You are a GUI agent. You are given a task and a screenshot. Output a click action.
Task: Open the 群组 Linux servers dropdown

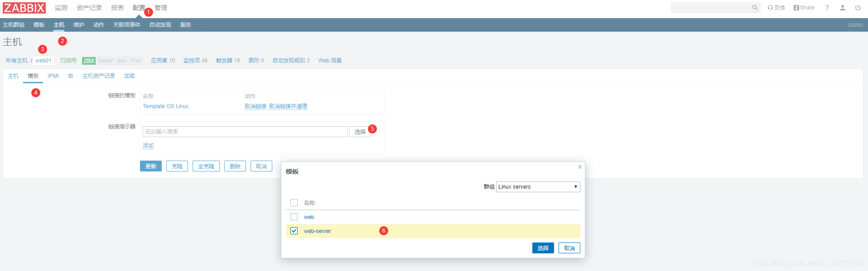(x=538, y=186)
